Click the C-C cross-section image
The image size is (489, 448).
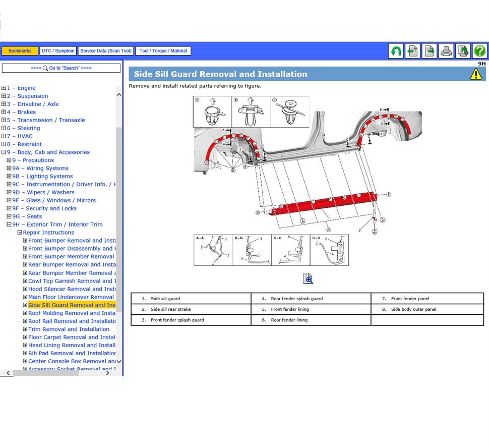[291, 250]
